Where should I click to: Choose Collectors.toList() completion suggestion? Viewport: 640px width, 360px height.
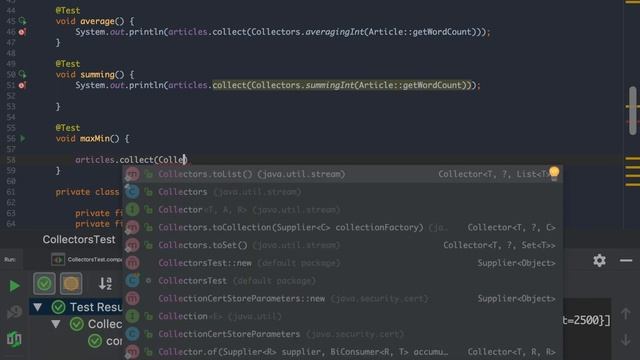[343, 174]
